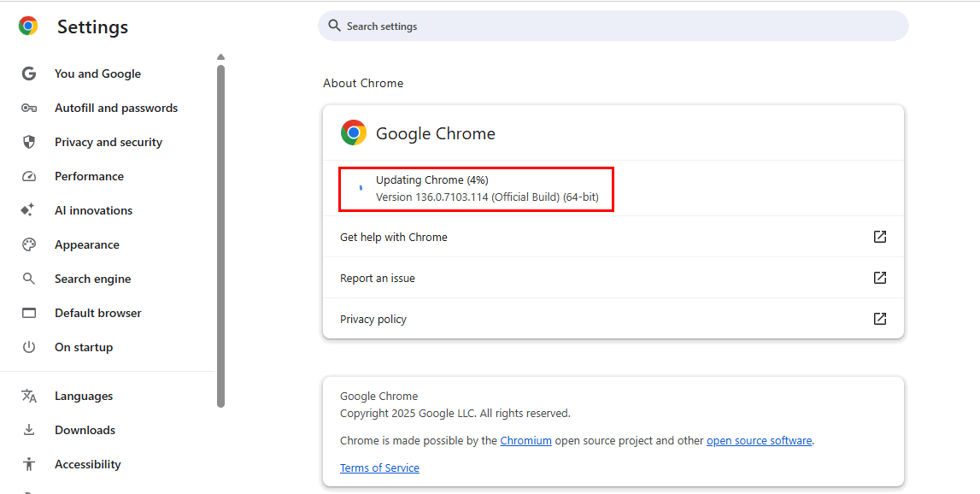Select Accessibility in sidebar

tap(87, 464)
